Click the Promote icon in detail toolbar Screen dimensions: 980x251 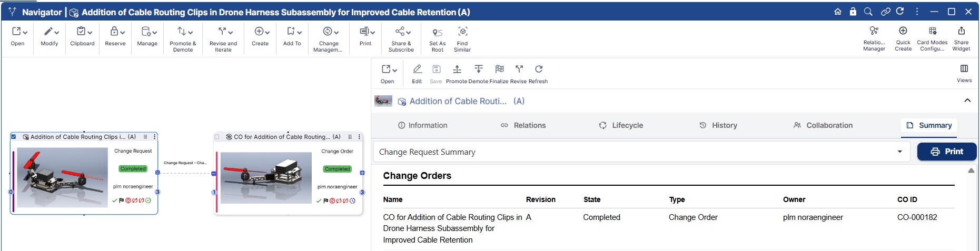coord(457,69)
